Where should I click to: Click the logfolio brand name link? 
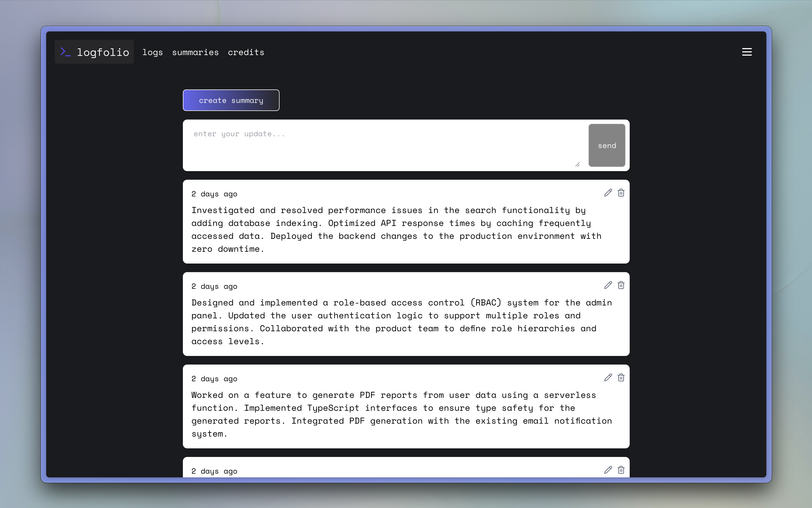tap(103, 52)
